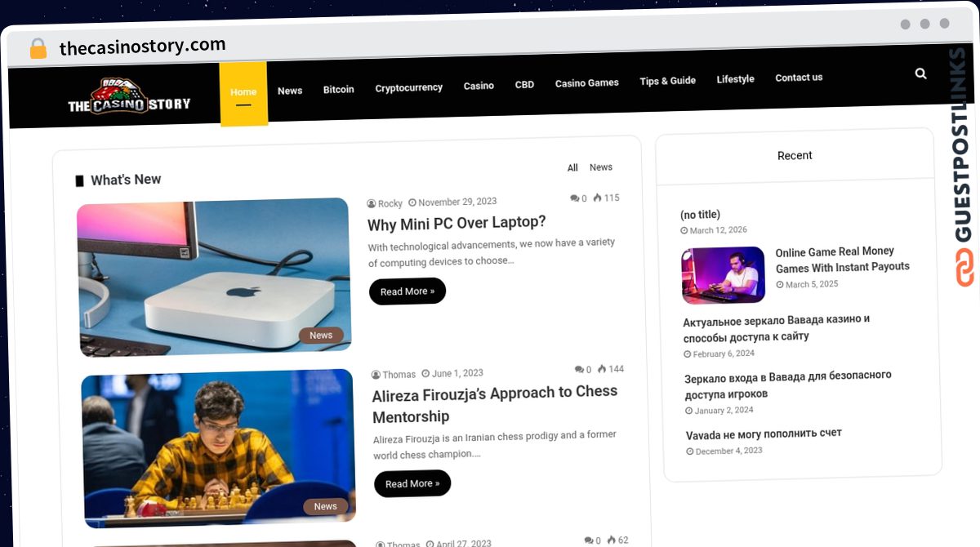Click the GuestPostLinks chain logo icon
This screenshot has width=980, height=547.
tap(966, 268)
